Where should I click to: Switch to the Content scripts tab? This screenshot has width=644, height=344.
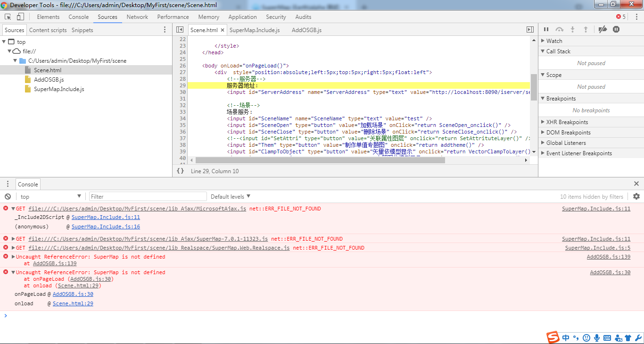click(48, 30)
